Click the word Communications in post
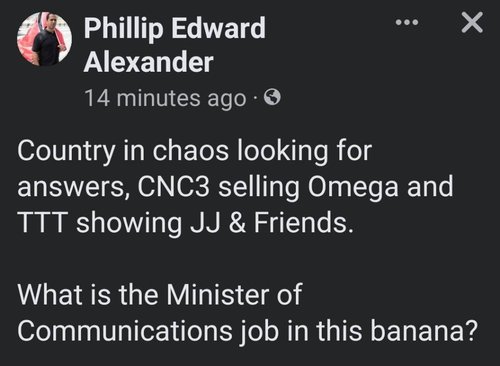The width and height of the screenshot is (500, 366). point(124,331)
